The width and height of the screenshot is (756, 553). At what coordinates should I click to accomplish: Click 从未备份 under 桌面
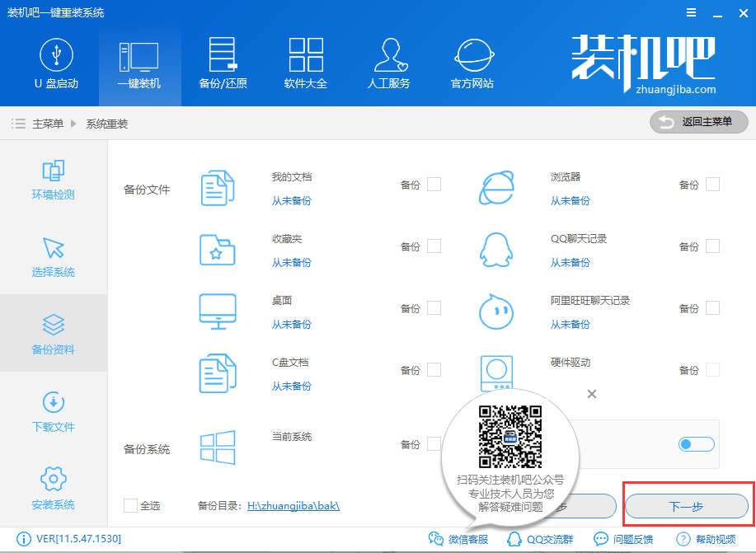[292, 324]
